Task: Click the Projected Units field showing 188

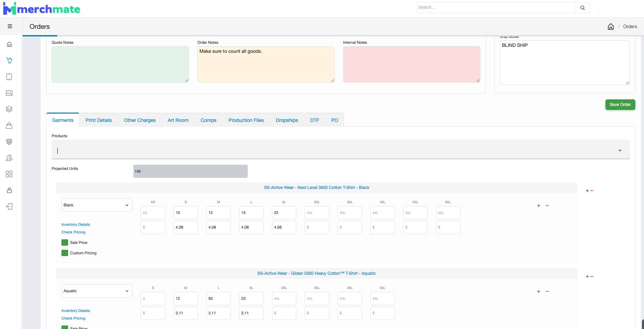Action: tap(190, 171)
